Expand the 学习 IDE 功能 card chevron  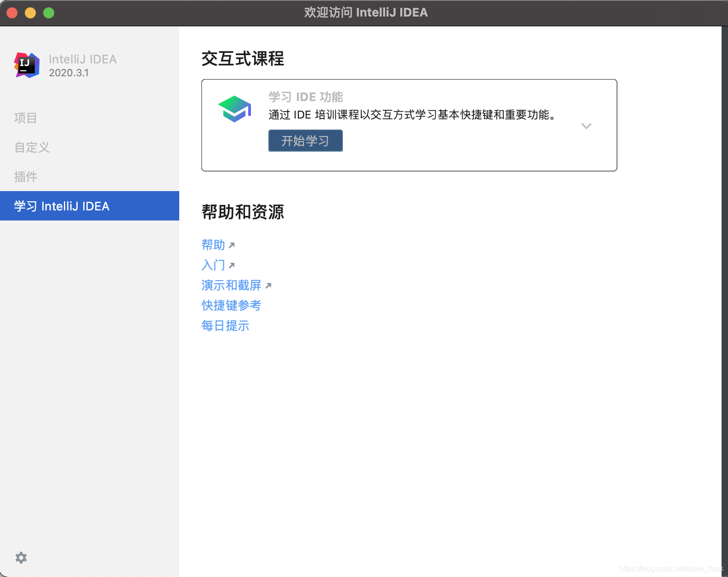coord(586,126)
